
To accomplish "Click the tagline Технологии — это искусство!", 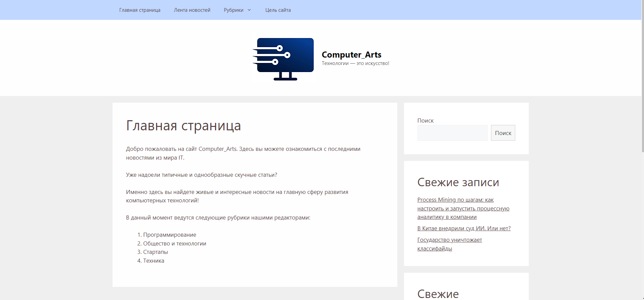I will (355, 63).
